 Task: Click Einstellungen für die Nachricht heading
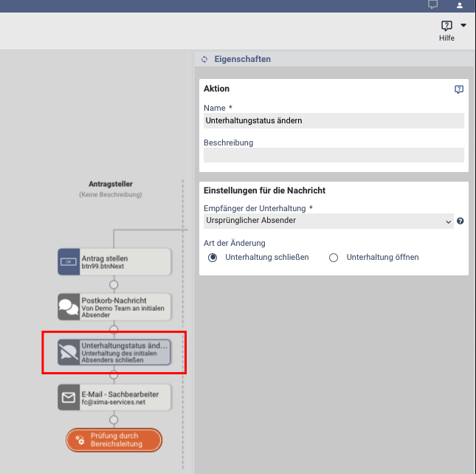264,190
